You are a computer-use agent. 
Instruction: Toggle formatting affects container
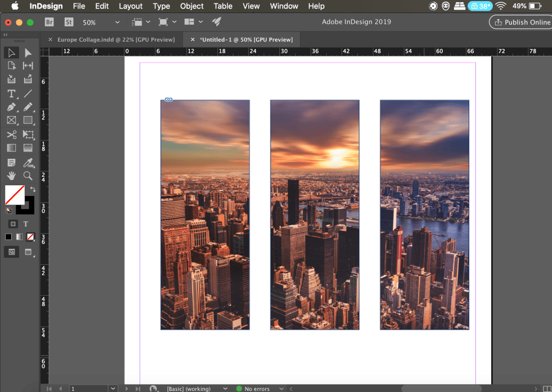(13, 224)
